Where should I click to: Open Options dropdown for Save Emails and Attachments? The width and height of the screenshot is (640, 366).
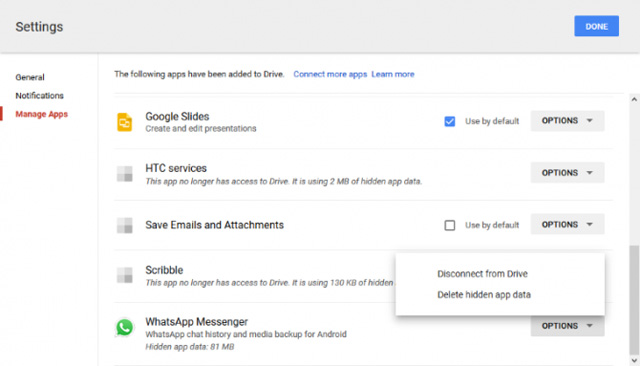pyautogui.click(x=567, y=224)
